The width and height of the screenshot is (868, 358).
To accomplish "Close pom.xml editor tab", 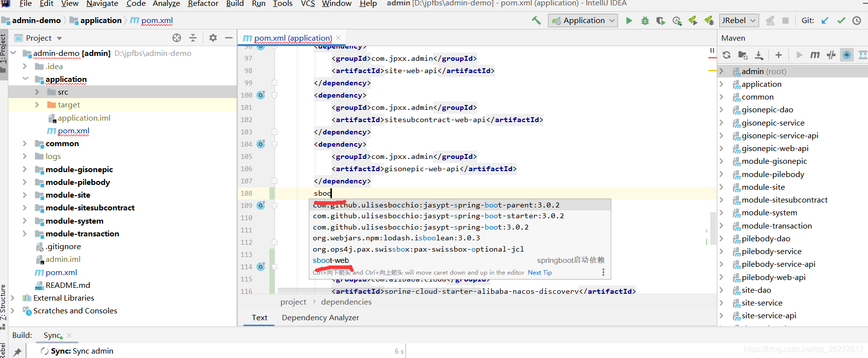I will 338,38.
